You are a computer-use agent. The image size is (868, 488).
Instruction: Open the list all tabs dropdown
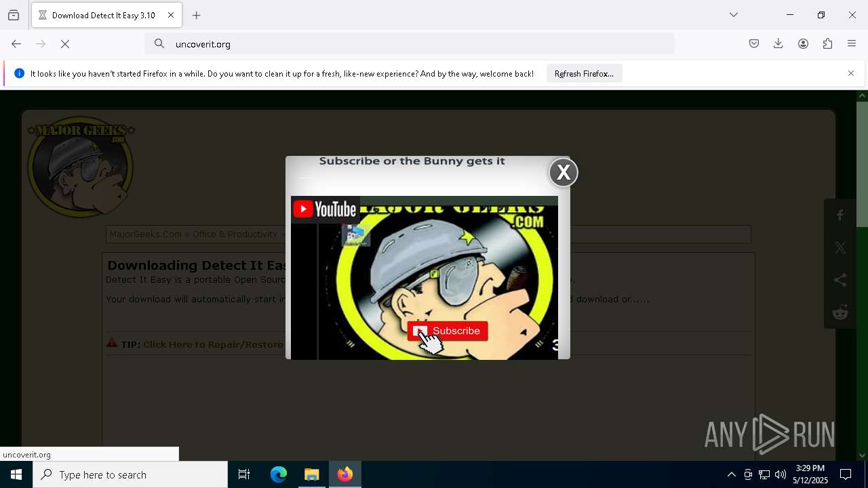click(734, 15)
